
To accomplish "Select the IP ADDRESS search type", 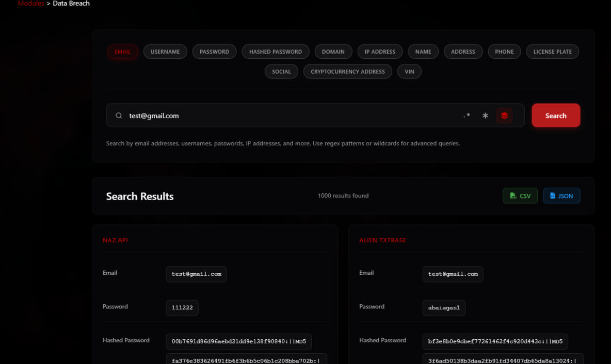I will 380,52.
